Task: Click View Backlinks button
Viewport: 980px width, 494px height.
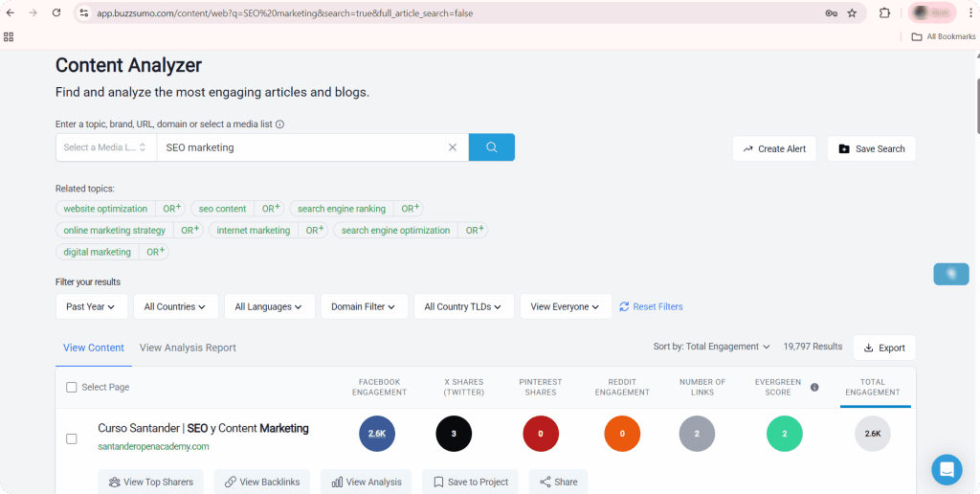Action: tap(262, 483)
